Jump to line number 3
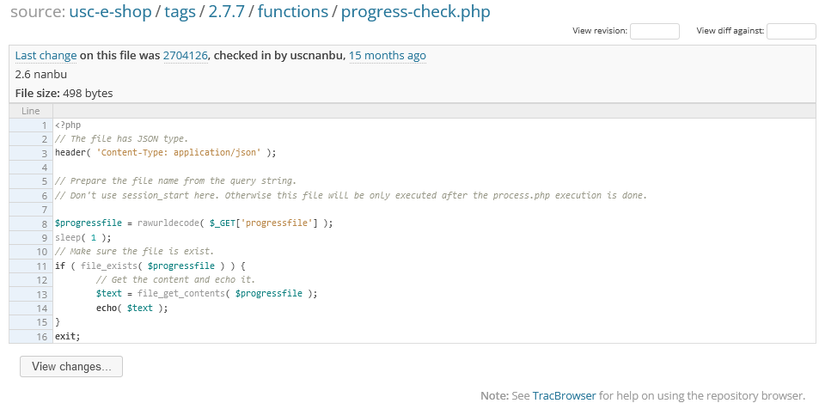 click(45, 153)
